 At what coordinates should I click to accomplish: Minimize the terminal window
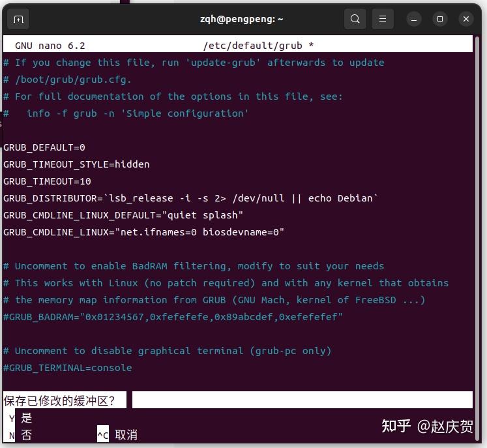414,20
